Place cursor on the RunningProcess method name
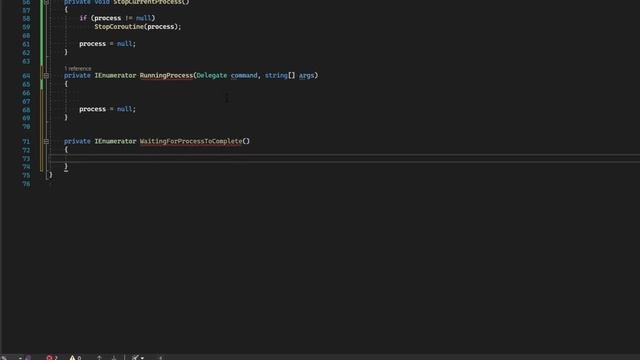Image resolution: width=640 pixels, height=360 pixels. (166, 76)
